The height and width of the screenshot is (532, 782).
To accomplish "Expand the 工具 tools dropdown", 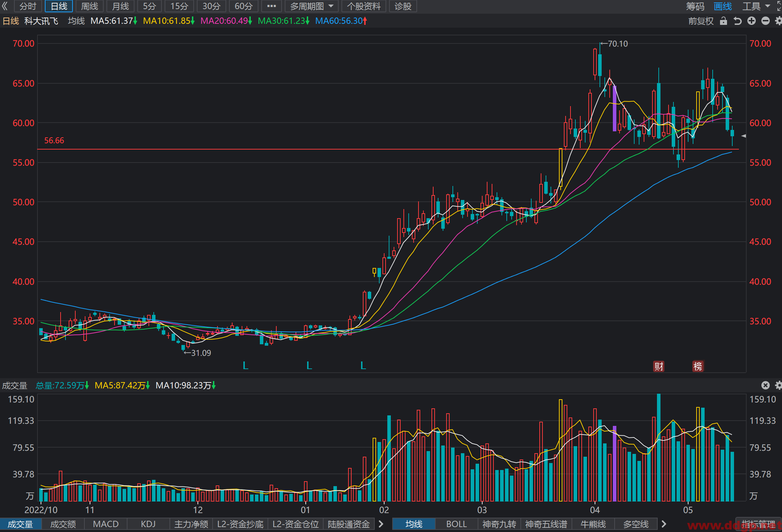I will [756, 6].
